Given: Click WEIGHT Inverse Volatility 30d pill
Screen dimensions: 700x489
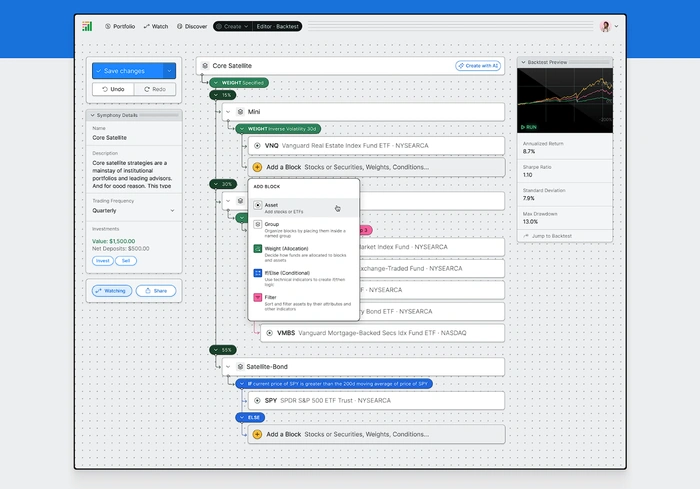Looking at the screenshot, I should tap(278, 129).
